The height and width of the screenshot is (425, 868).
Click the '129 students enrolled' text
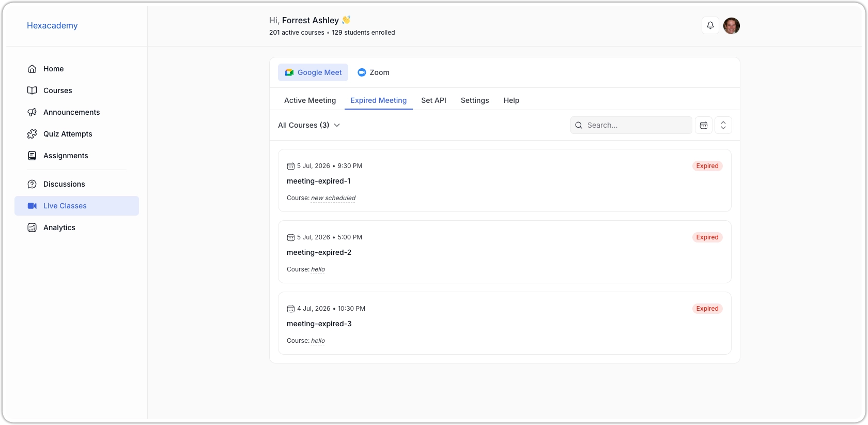(363, 33)
